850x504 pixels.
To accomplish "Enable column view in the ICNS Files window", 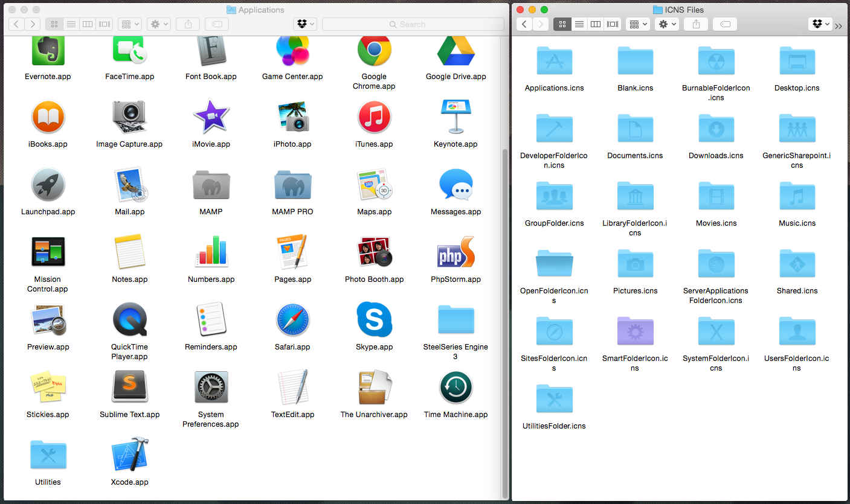I will [595, 24].
